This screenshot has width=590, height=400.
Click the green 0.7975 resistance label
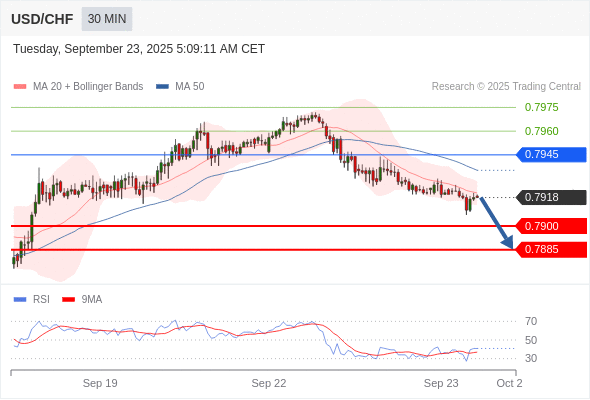click(541, 107)
